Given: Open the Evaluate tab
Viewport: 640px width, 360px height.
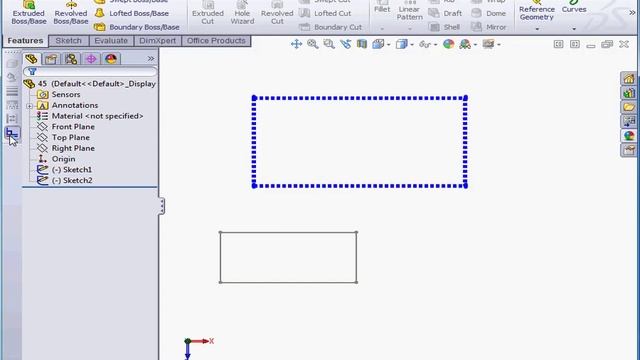Looking at the screenshot, I should point(111,41).
